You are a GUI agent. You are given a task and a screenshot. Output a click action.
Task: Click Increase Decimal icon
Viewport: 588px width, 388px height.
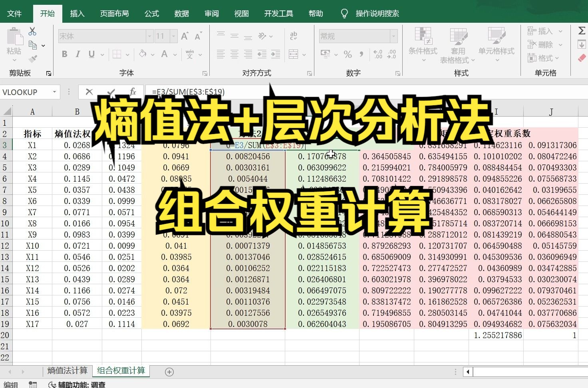click(x=378, y=54)
